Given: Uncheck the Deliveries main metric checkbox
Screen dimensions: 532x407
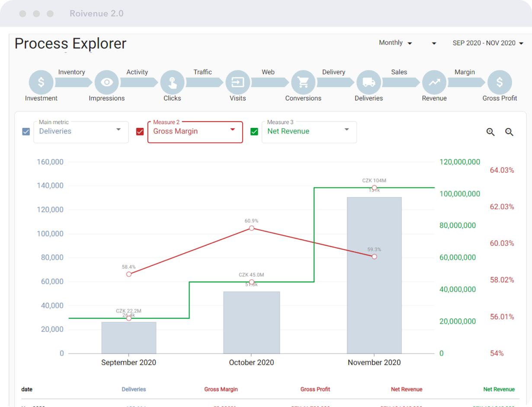Looking at the screenshot, I should pyautogui.click(x=26, y=132).
